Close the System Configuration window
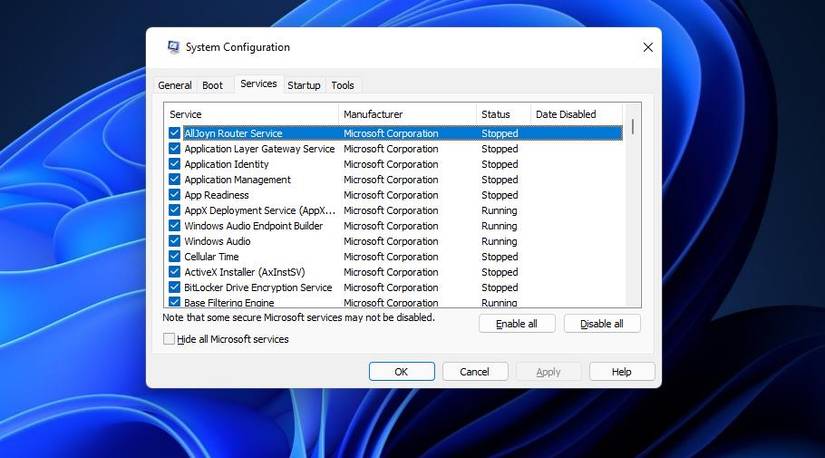 (x=648, y=47)
